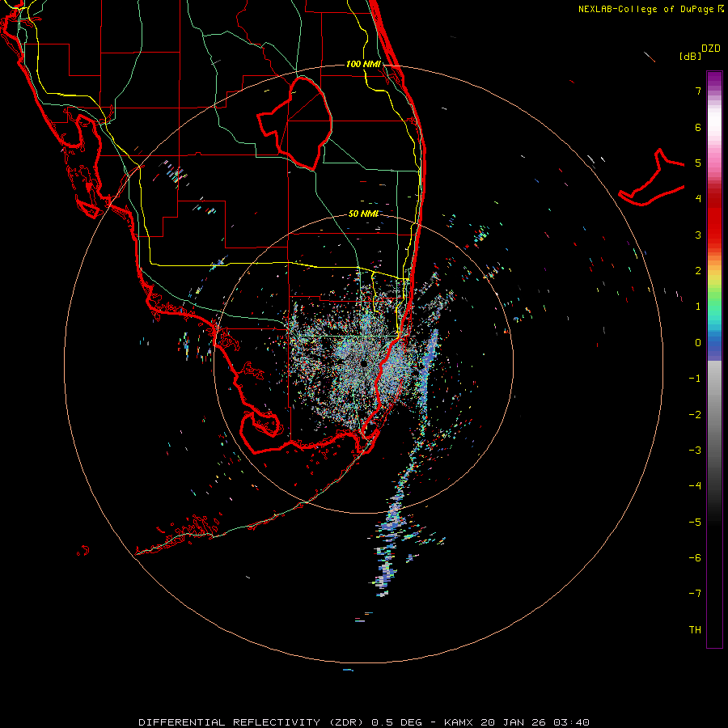Click the positive "2" scale value
728x728 pixels.
698,271
